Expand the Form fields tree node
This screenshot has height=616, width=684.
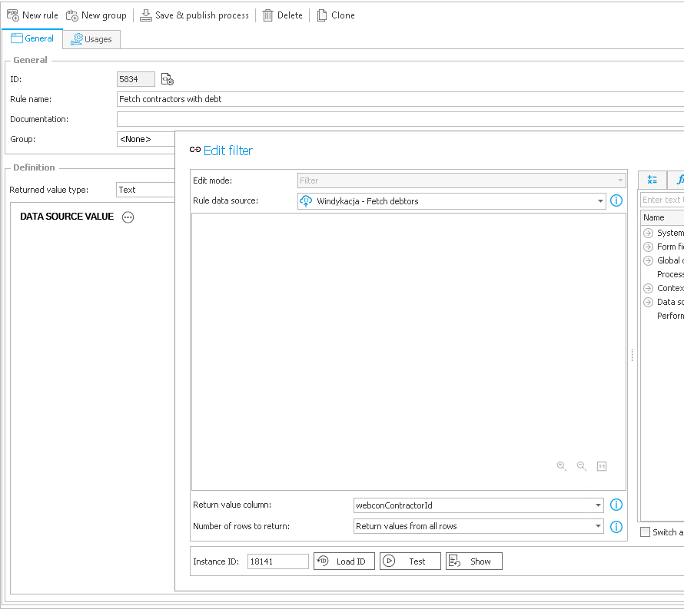pyautogui.click(x=648, y=247)
